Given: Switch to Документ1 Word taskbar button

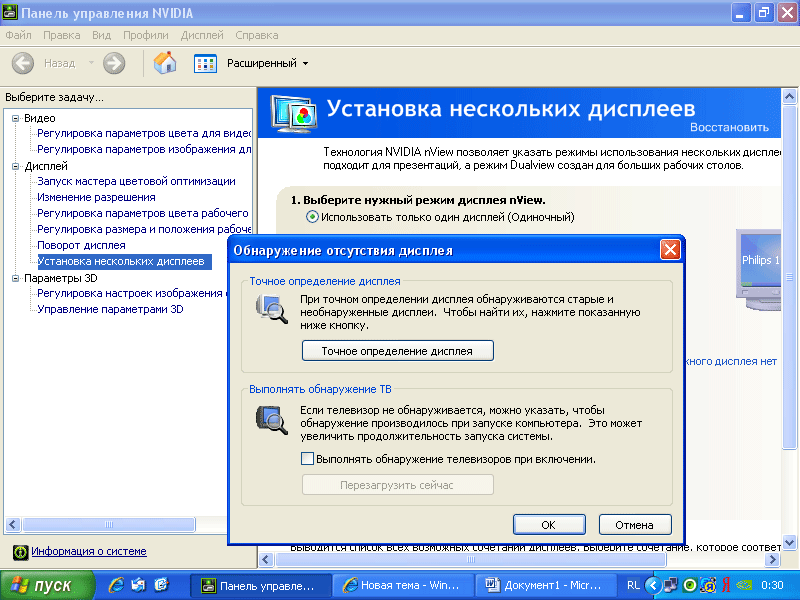Looking at the screenshot, I should [x=545, y=585].
